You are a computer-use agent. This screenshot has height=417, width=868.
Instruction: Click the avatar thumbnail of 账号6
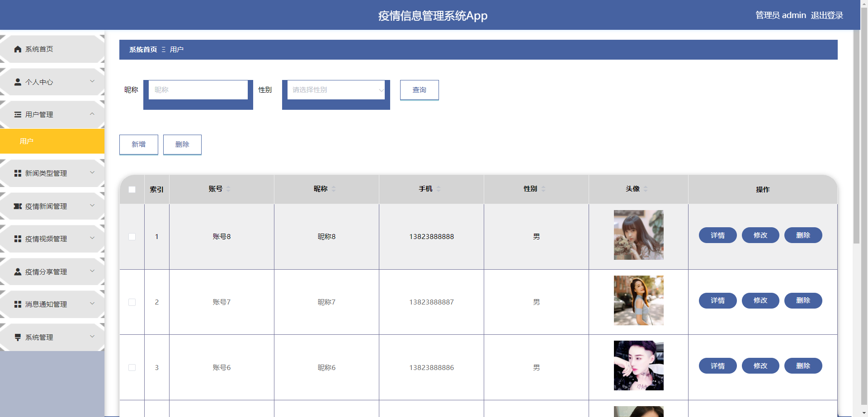(638, 365)
